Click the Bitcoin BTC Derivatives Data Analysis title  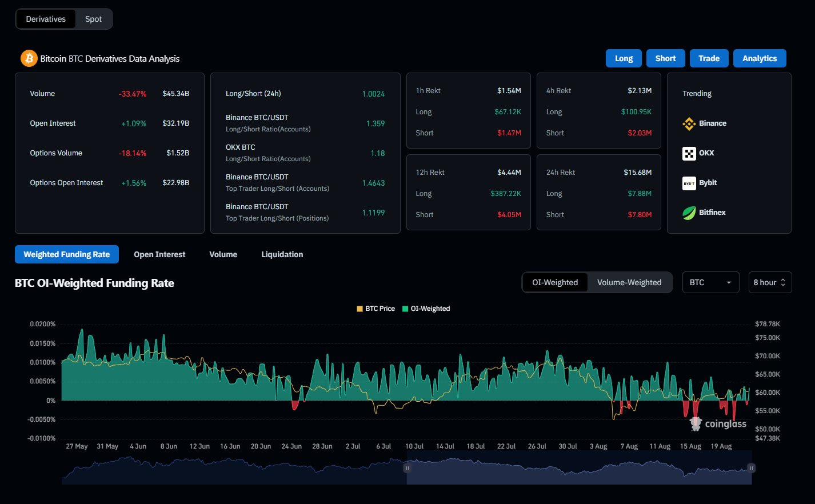click(110, 58)
